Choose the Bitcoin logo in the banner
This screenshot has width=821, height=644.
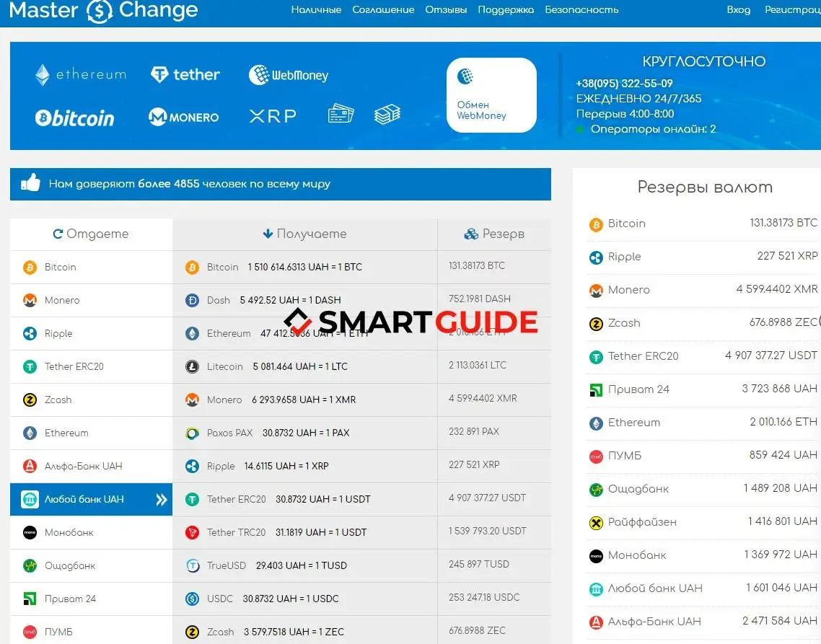pyautogui.click(x=75, y=118)
